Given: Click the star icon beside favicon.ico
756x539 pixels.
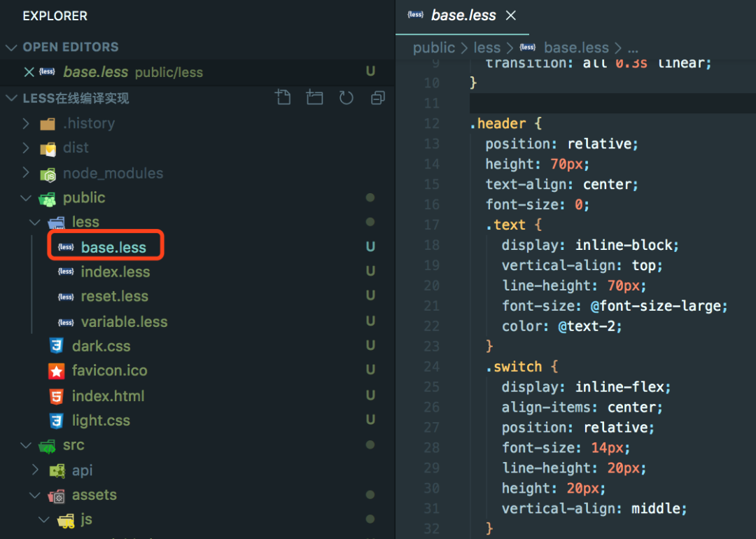Looking at the screenshot, I should [57, 371].
